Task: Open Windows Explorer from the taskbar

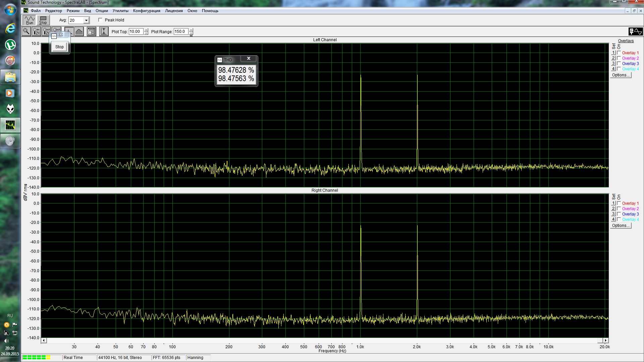Action: (10, 77)
